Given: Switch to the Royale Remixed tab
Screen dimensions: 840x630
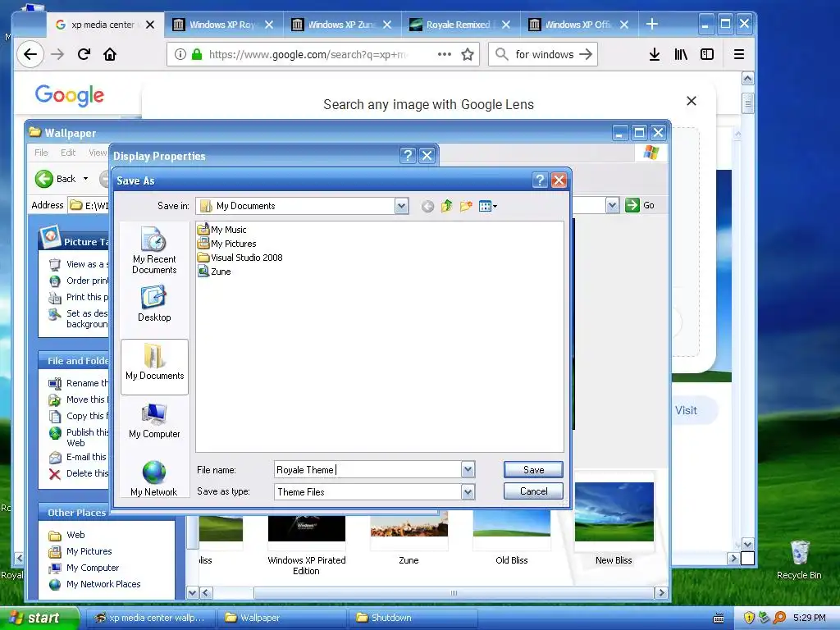Looking at the screenshot, I should click(x=459, y=25).
